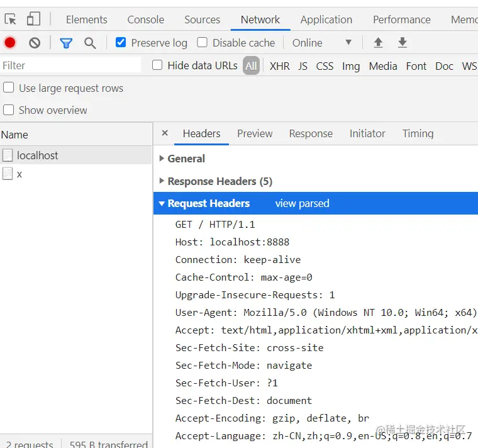Click the GET / HTTP/1.1 request line
Image resolution: width=478 pixels, height=448 pixels.
coord(215,225)
